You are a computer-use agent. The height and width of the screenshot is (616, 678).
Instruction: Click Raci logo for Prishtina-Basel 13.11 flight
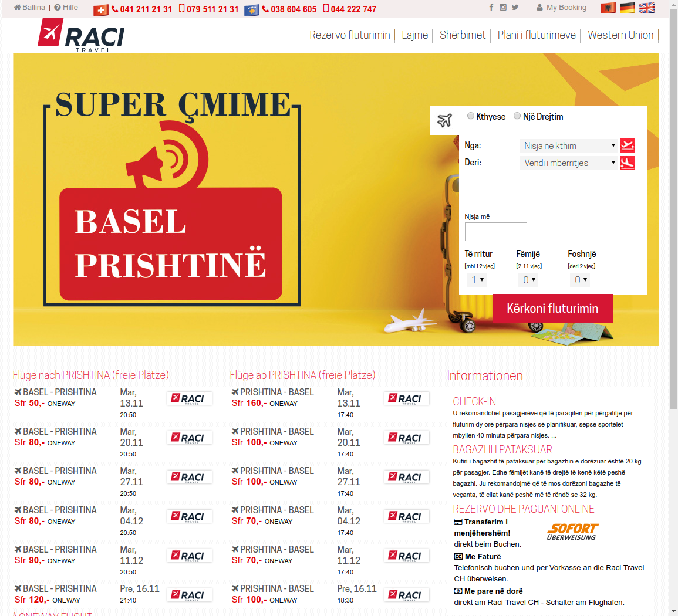point(406,398)
